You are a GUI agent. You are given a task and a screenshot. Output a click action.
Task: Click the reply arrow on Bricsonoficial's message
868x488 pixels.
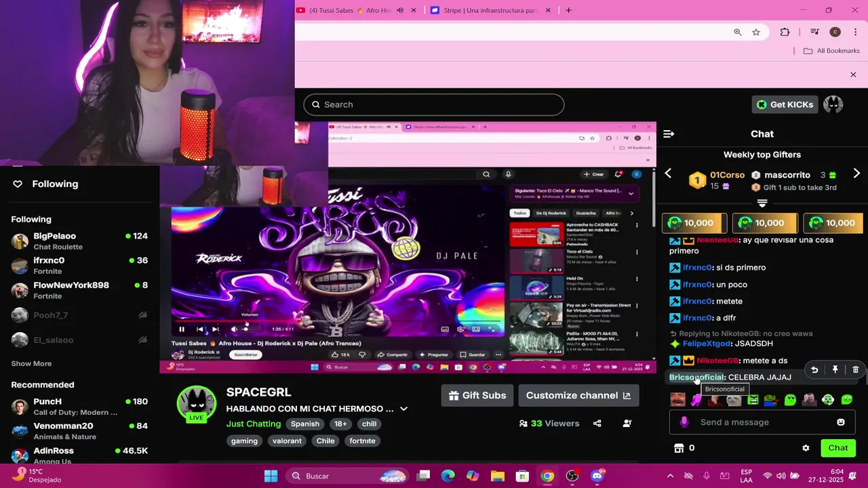coord(814,370)
